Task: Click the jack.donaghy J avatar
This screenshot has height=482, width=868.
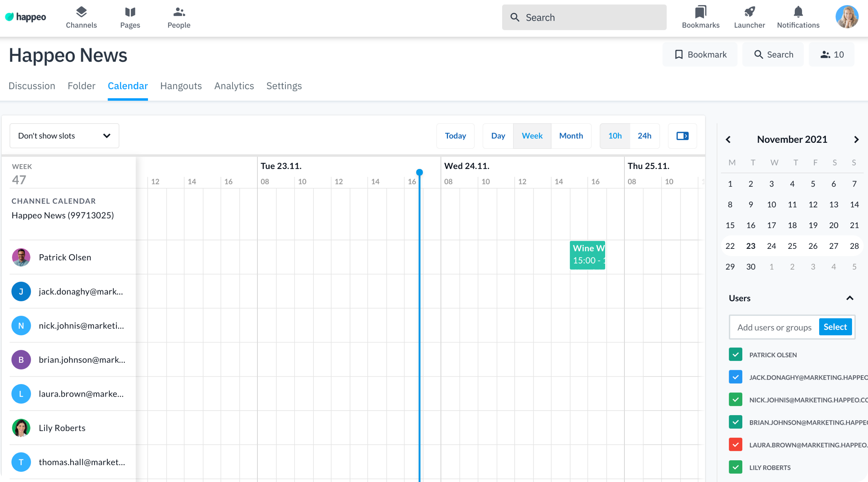Action: [x=21, y=291]
